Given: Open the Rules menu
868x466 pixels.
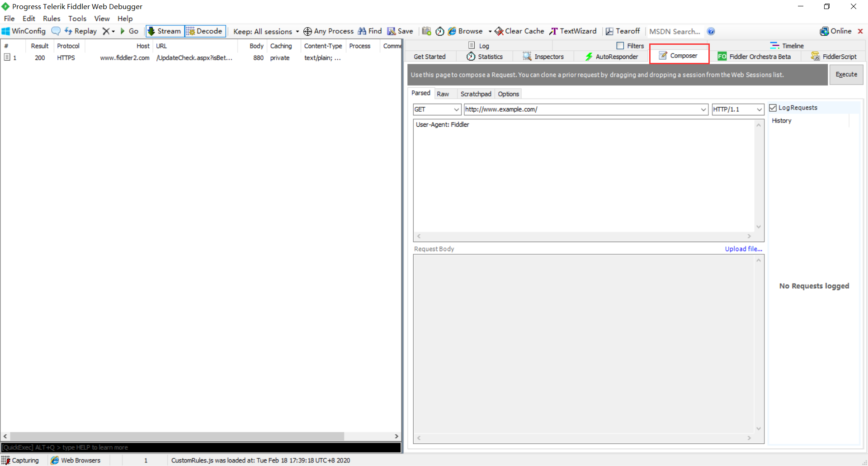Looking at the screenshot, I should click(x=52, y=19).
